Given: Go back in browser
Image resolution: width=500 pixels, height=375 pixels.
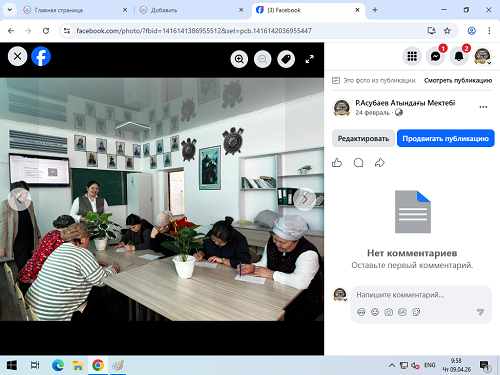Looking at the screenshot, I should (11, 31).
